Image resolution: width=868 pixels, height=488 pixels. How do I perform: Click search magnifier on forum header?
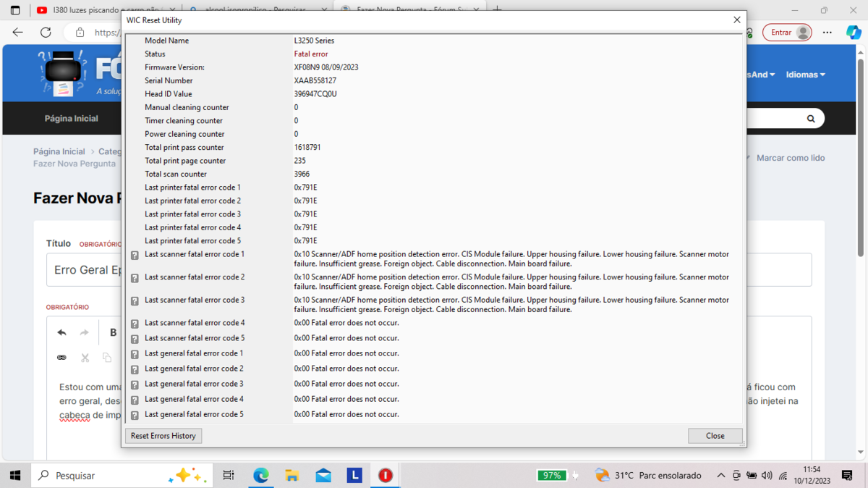(811, 119)
